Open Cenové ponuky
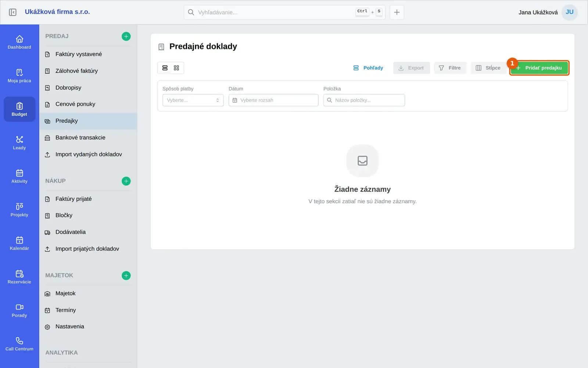 click(88, 104)
